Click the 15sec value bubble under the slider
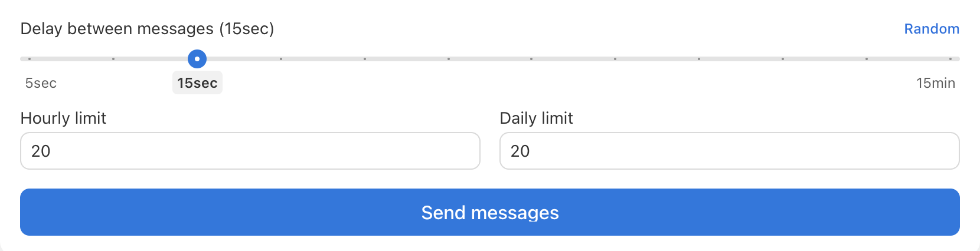Viewport: 980px width, 251px height. [x=197, y=83]
